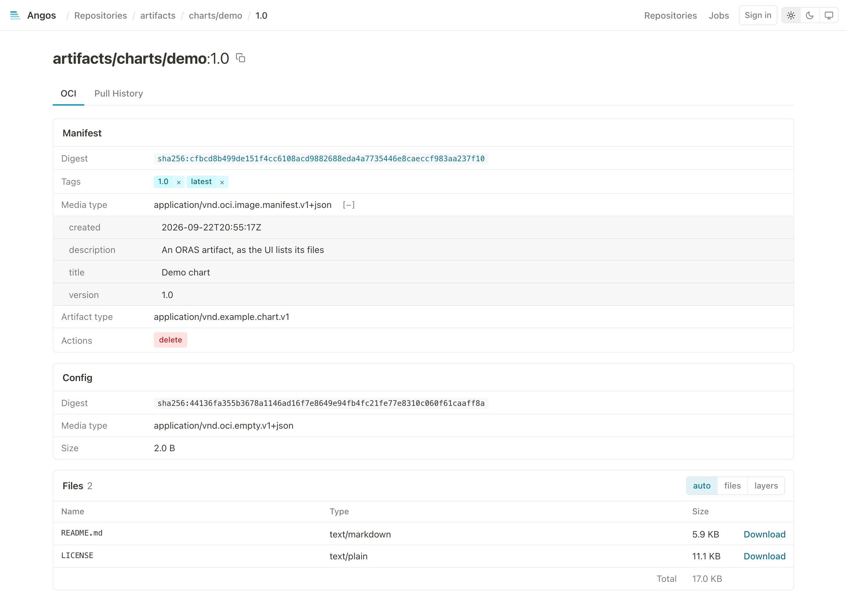Click the 11.1 KB size cell
Viewport: 847px width, 616px height.
click(706, 556)
